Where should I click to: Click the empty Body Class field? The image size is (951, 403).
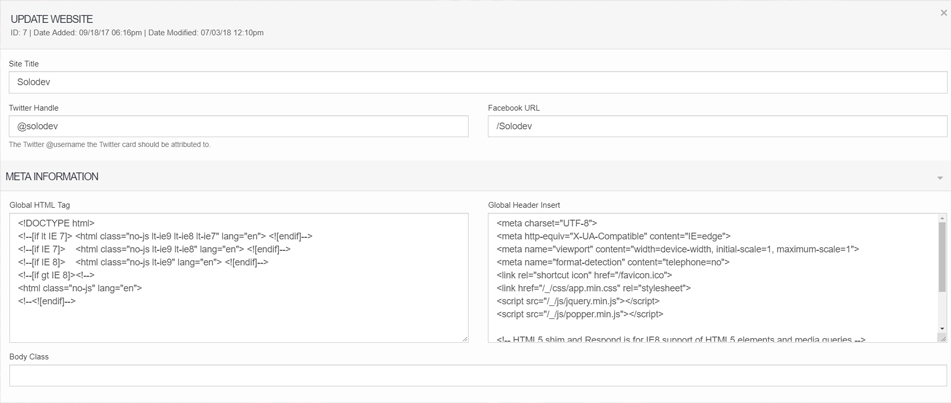click(478, 375)
